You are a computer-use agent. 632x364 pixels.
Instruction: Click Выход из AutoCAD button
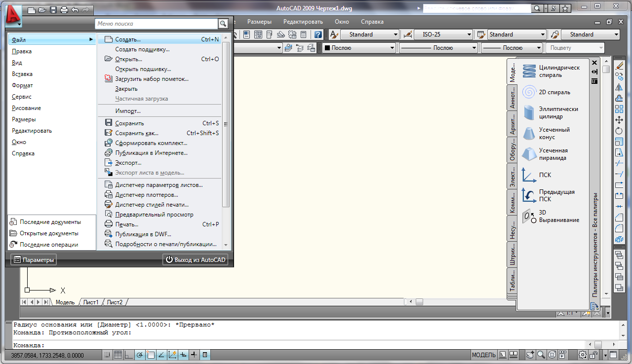[195, 259]
